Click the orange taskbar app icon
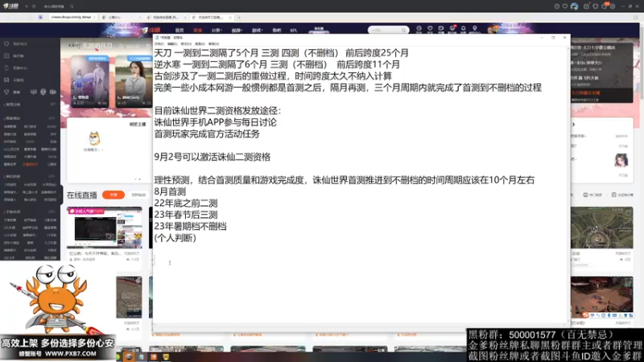 pos(154,357)
